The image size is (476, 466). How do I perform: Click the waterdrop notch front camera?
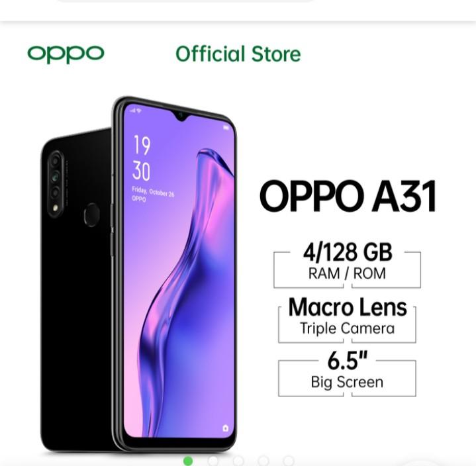coord(181,115)
